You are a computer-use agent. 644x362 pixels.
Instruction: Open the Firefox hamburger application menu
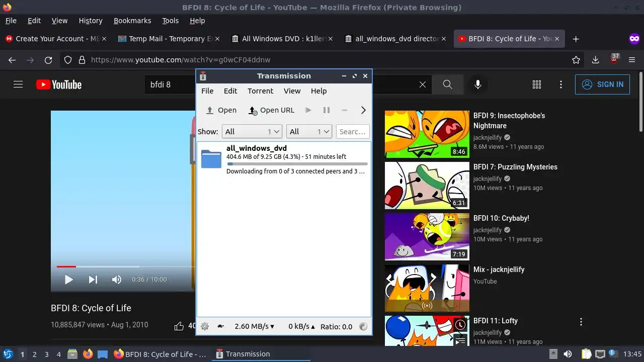point(632,60)
